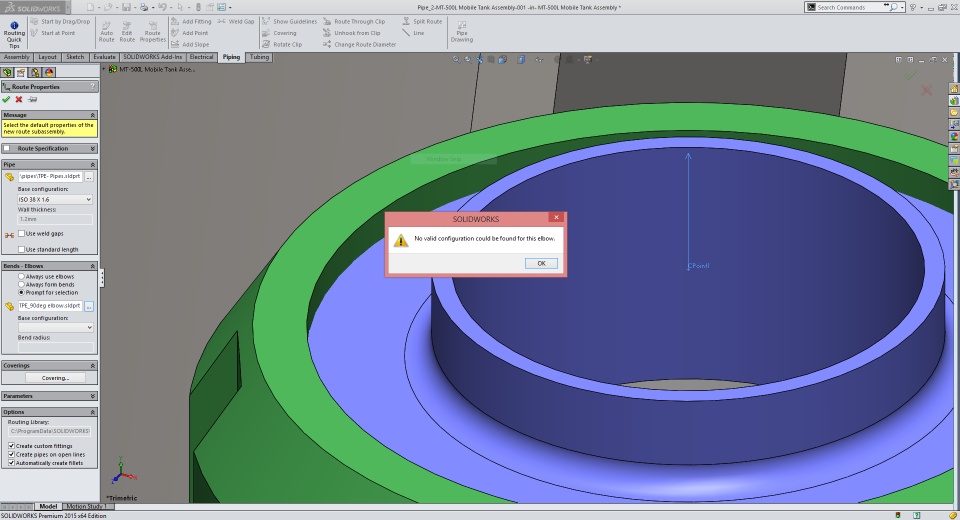Expand the Parameters section
Image resolution: width=960 pixels, height=520 pixels.
click(x=92, y=396)
